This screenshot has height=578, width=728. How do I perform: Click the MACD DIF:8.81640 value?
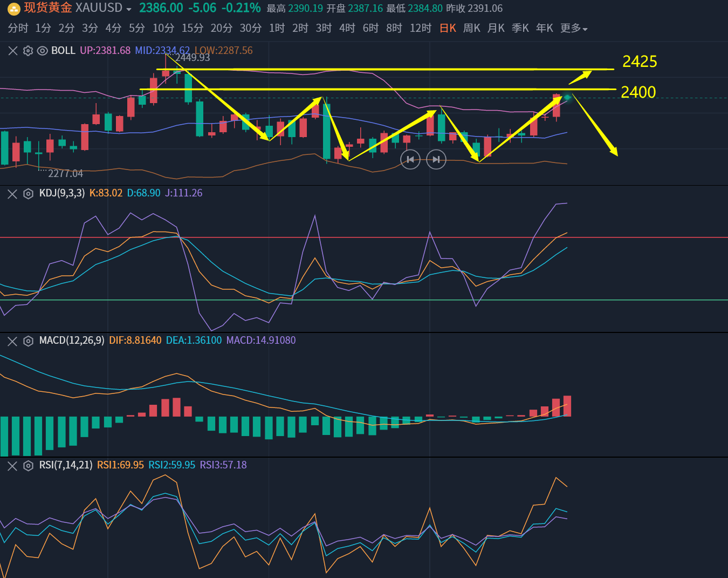point(135,341)
